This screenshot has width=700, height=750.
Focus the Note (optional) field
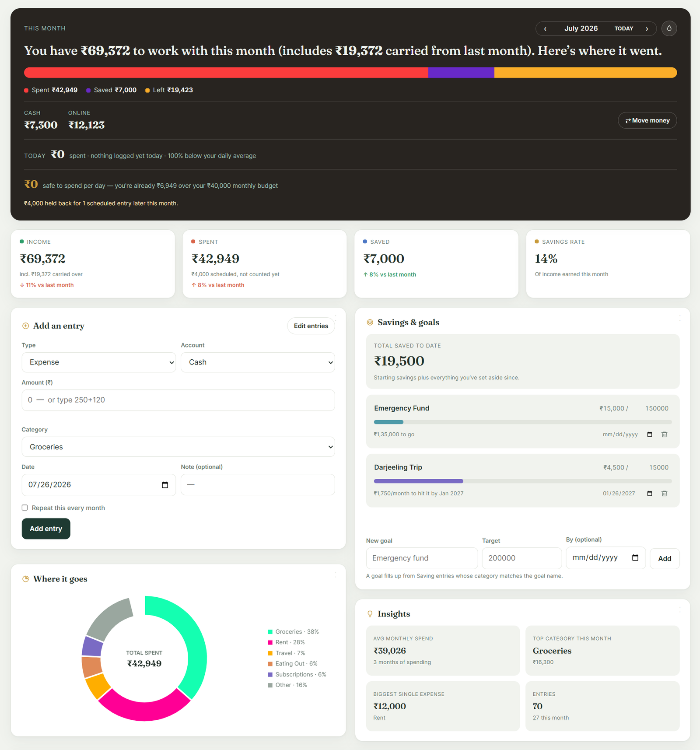pos(258,484)
